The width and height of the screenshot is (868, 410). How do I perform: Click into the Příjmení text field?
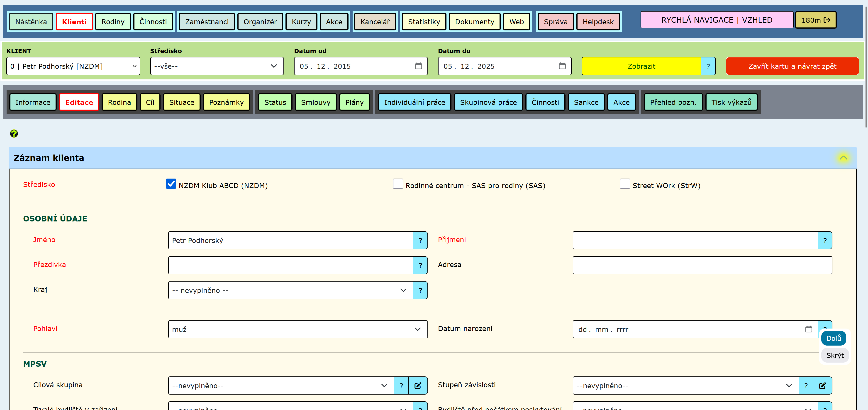[x=695, y=241]
